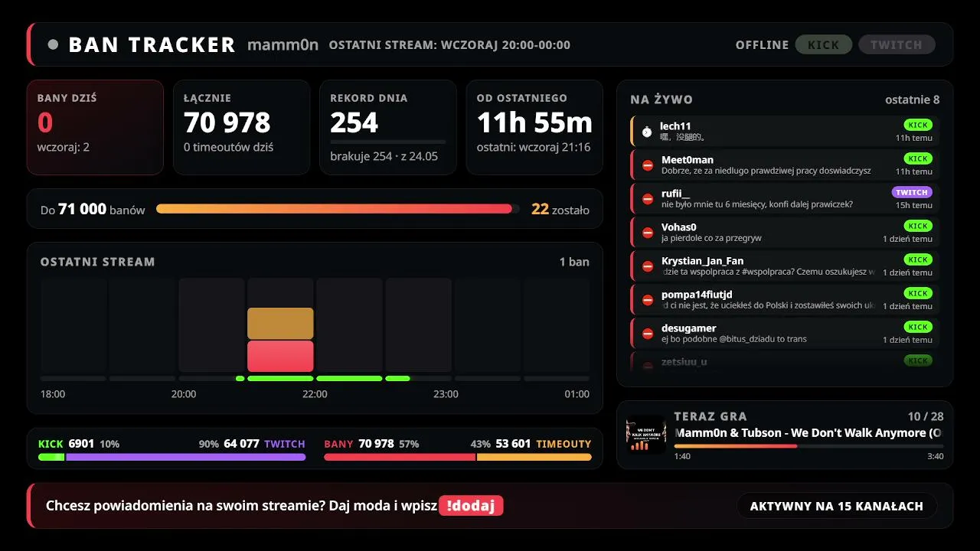The width and height of the screenshot is (980, 551).
Task: Click the ban icon next to Meet0man
Action: point(648,165)
